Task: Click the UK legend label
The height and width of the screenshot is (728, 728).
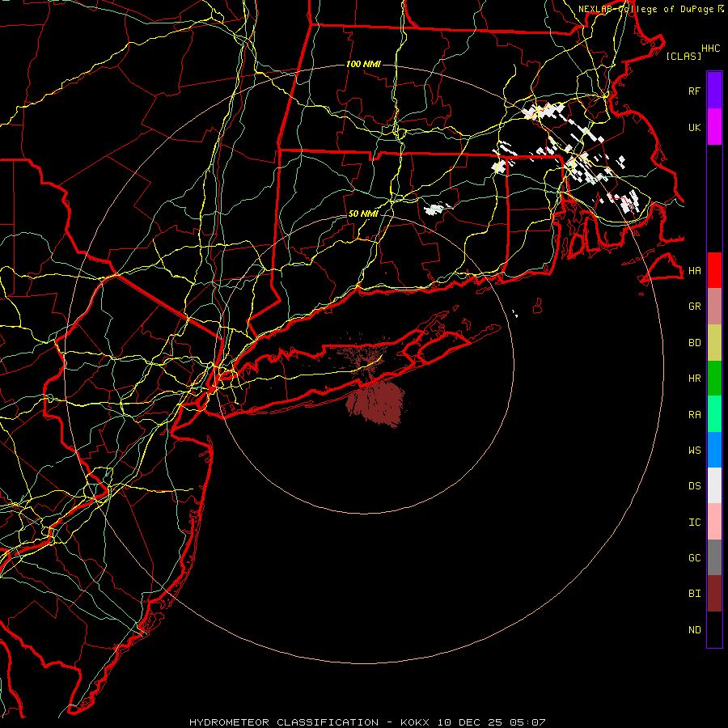Action: point(694,127)
